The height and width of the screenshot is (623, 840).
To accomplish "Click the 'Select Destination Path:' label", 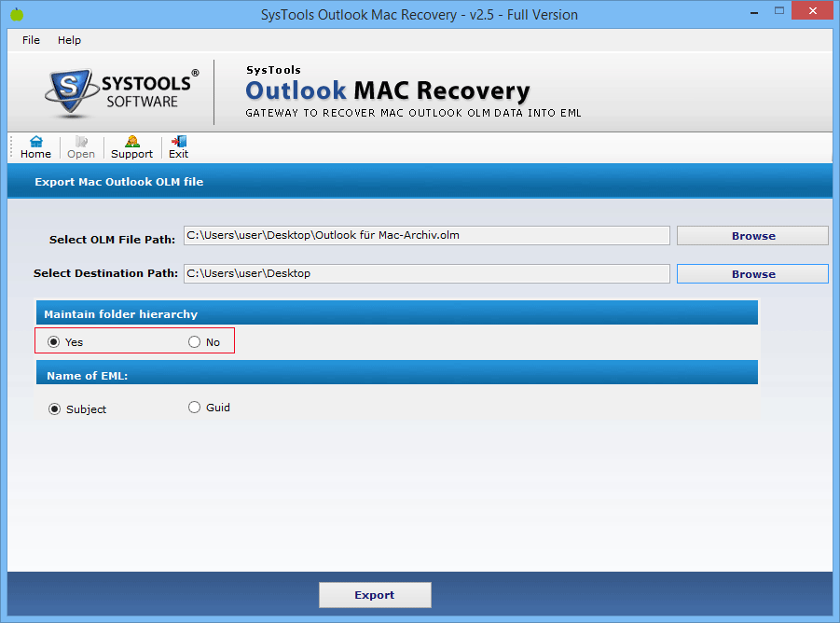I will pos(105,273).
